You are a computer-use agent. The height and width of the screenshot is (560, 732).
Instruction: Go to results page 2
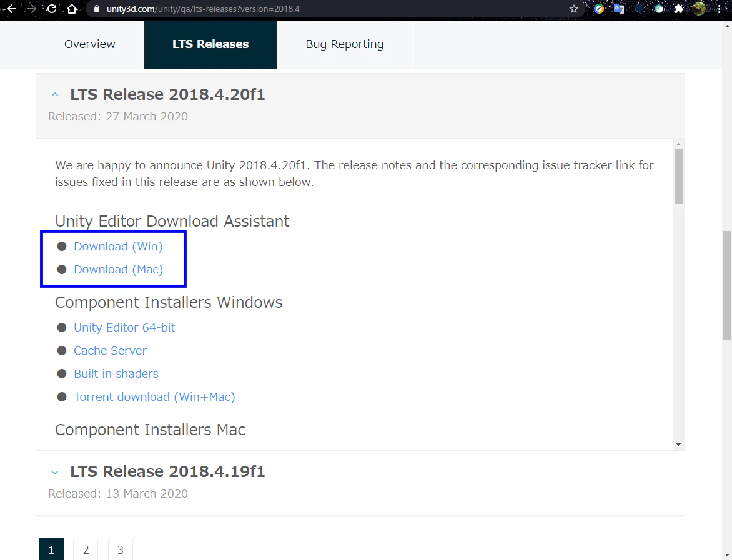[86, 549]
